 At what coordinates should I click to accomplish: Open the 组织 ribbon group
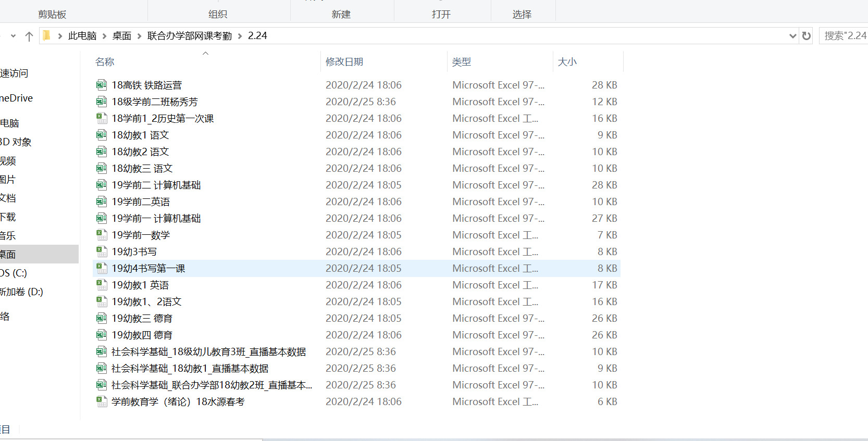[218, 15]
